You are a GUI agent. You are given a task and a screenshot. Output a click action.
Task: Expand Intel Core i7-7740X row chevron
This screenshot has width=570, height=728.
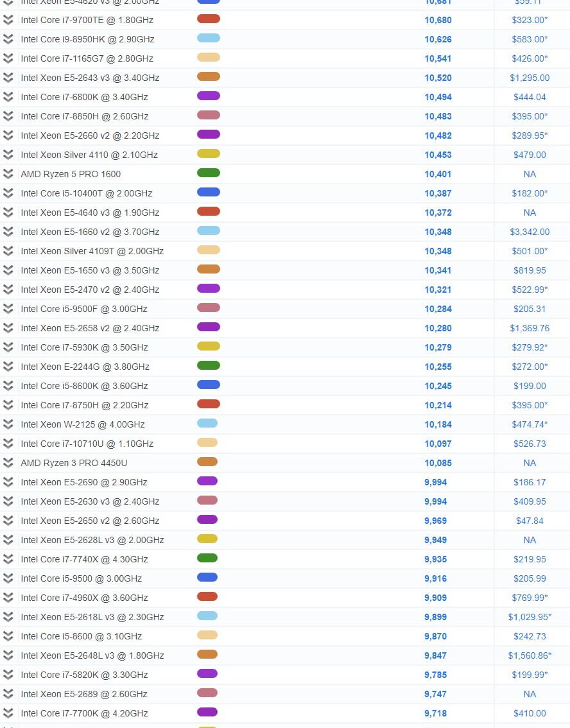[8, 559]
